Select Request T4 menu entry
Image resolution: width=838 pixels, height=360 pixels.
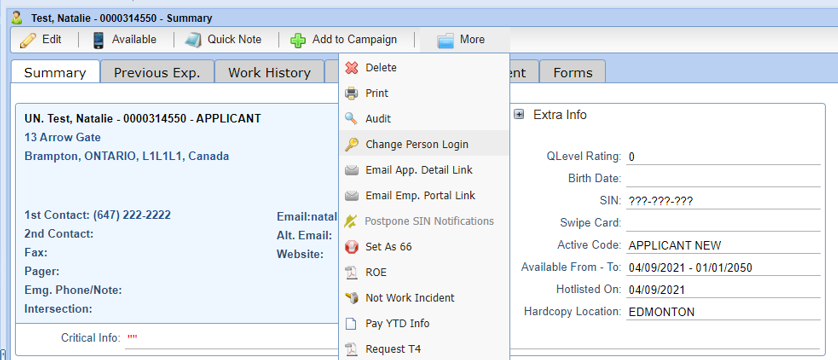point(424,349)
